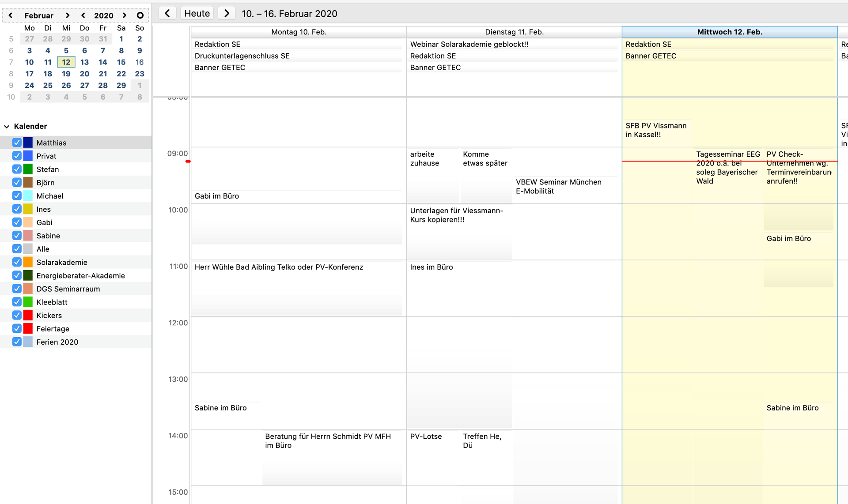Collapse the Kalender list section
Image resolution: width=848 pixels, height=504 pixels.
[7, 126]
